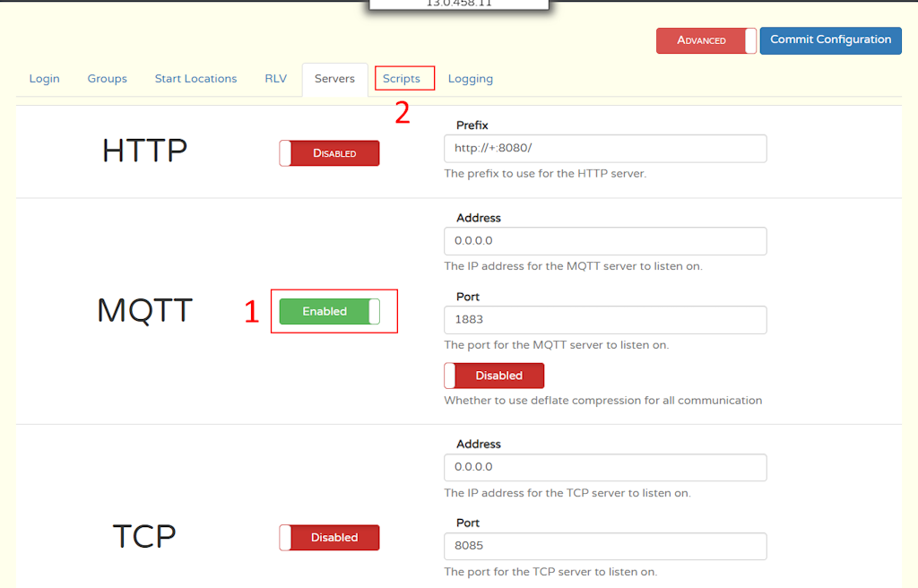
Task: Click the version number box at top
Action: tap(458, 4)
